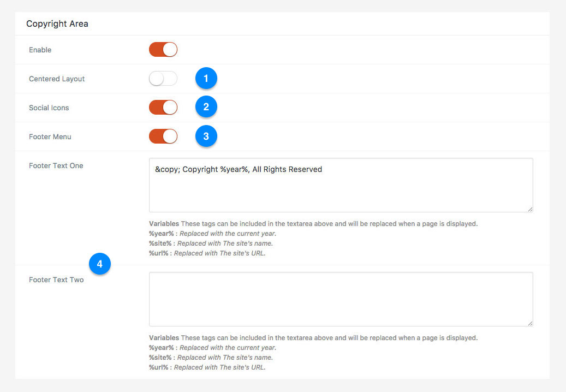
Task: Click the blue number 2 badge
Action: point(206,107)
